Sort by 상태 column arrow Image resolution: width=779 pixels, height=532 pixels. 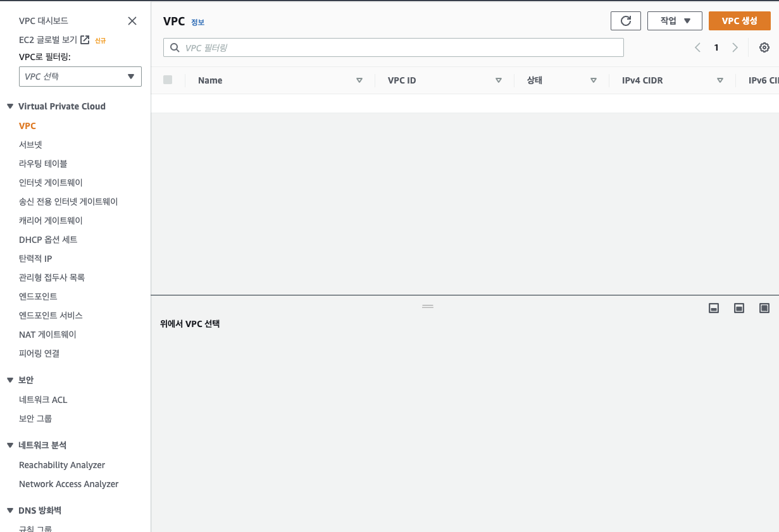594,80
